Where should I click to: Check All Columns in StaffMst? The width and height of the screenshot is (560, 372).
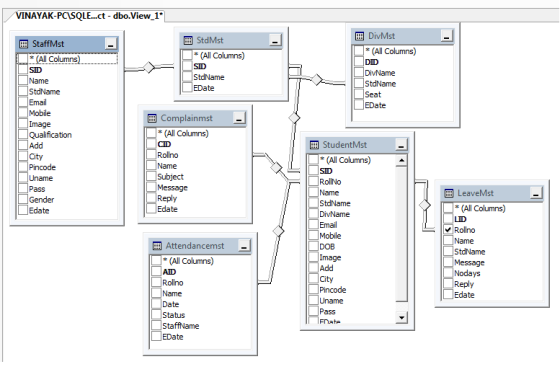tap(23, 59)
